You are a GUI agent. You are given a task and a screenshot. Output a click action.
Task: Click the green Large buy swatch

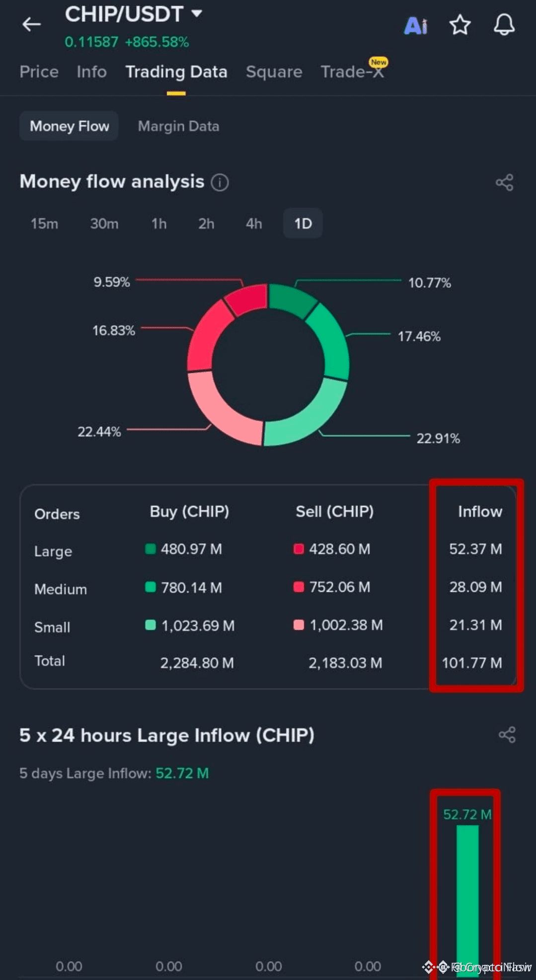[150, 549]
